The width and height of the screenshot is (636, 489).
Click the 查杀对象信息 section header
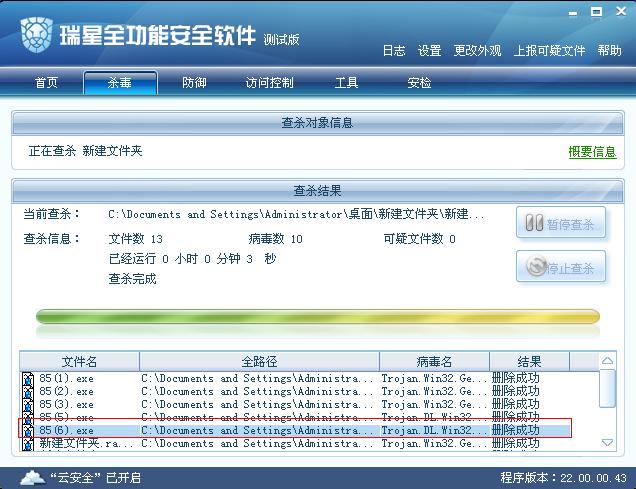point(318,123)
